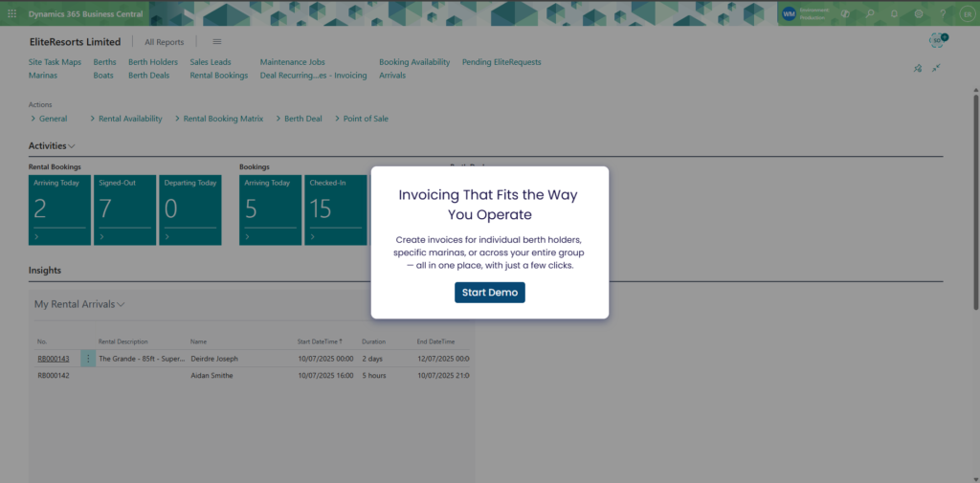
Task: Open the ER user account avatar
Action: (967, 13)
